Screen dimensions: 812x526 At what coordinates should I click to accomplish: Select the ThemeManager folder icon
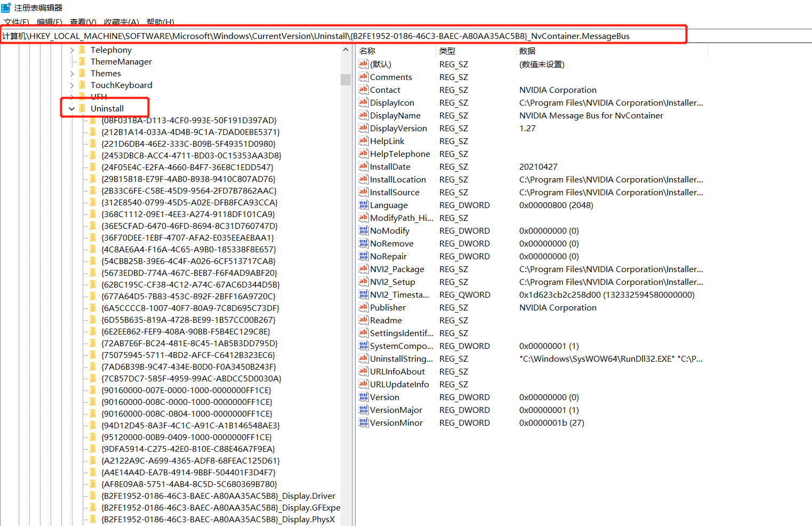click(x=82, y=61)
